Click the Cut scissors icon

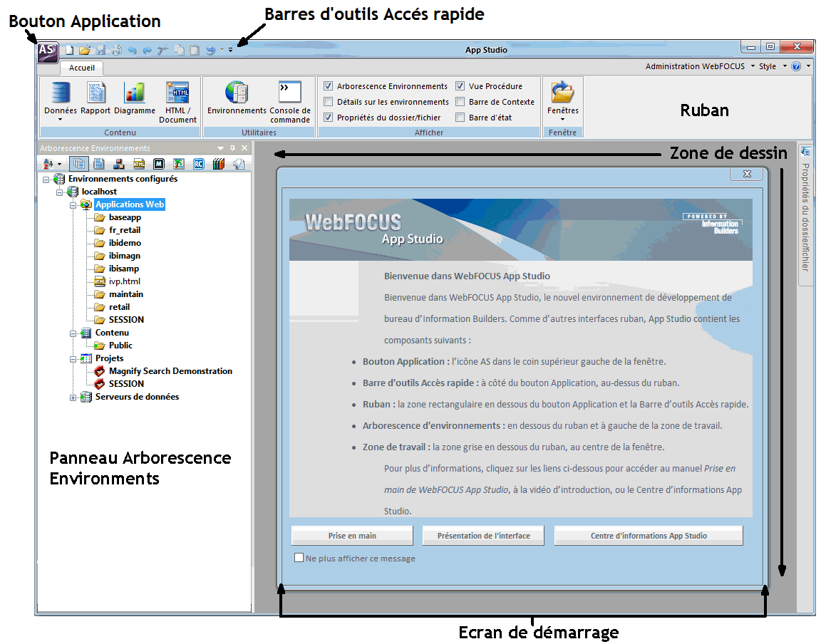coord(162,51)
